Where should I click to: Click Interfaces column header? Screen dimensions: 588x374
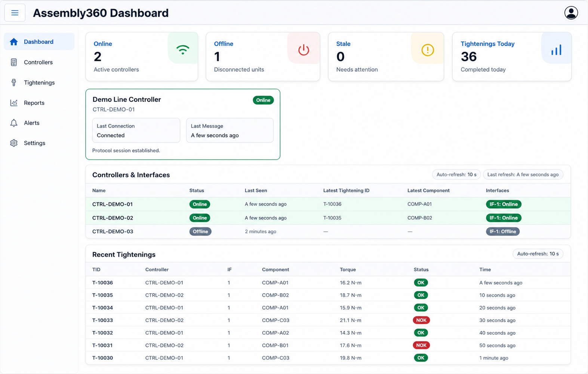[498, 190]
